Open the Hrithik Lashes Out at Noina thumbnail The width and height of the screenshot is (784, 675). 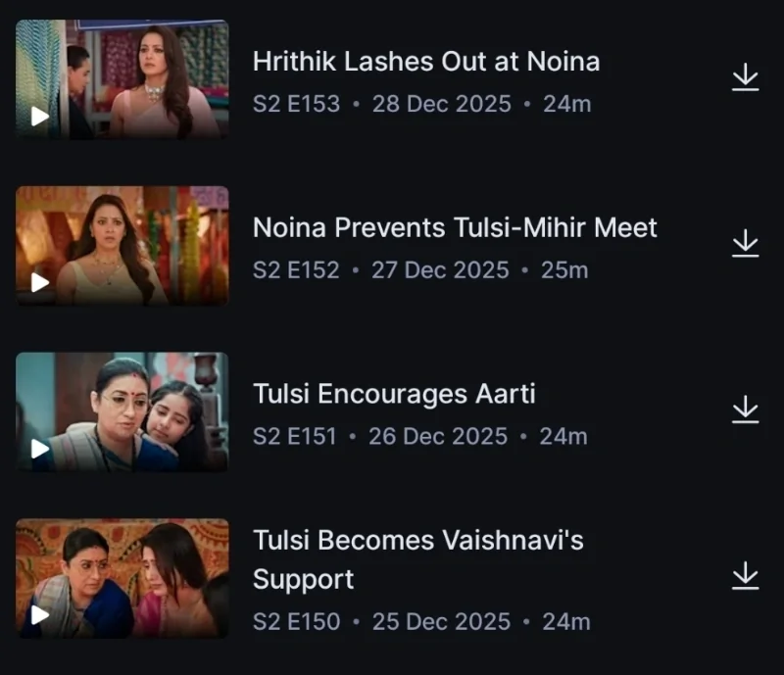pos(122,79)
